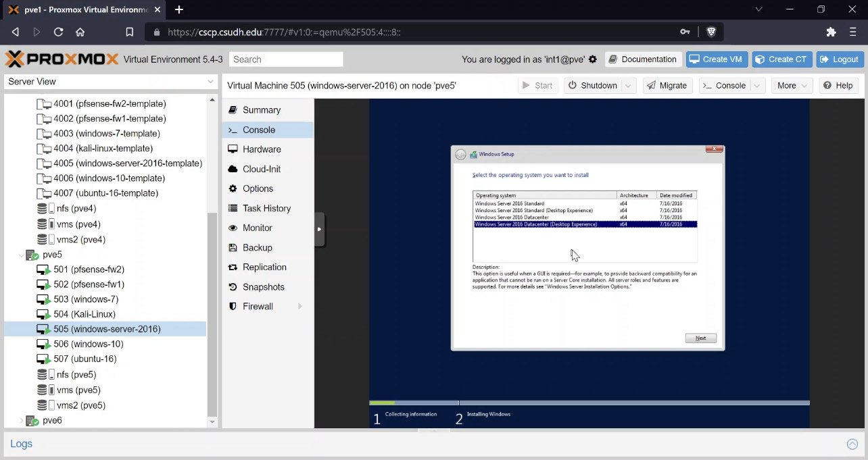Screen dimensions: 868x460
Task: Open the Server View dropdown
Action: pos(110,82)
